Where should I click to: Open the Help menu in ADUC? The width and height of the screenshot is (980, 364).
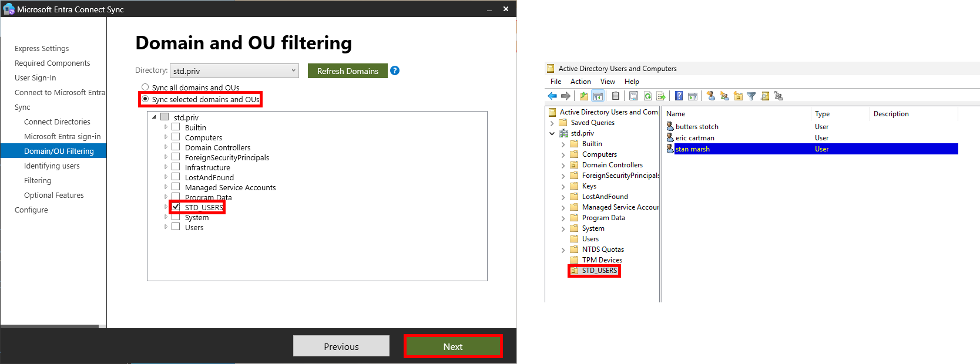632,82
